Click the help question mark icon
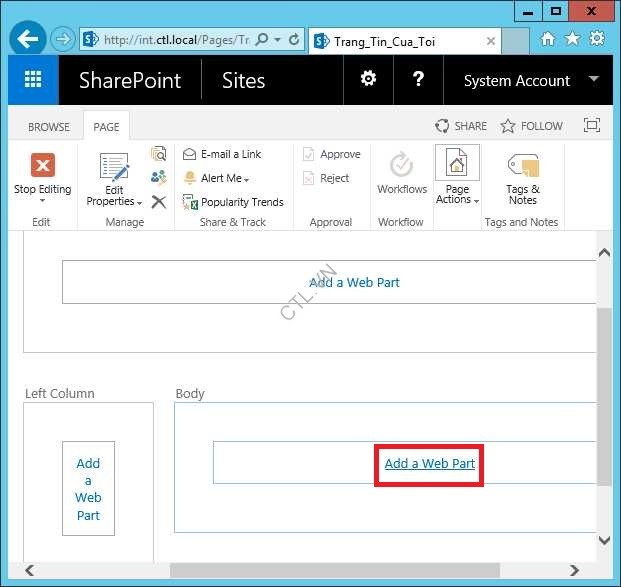The width and height of the screenshot is (621, 587). [419, 80]
